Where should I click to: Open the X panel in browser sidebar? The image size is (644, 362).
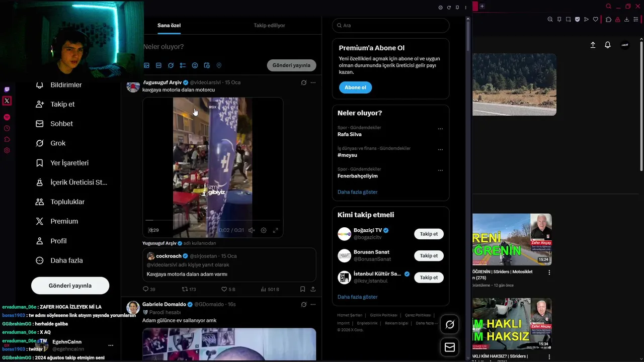click(x=7, y=101)
